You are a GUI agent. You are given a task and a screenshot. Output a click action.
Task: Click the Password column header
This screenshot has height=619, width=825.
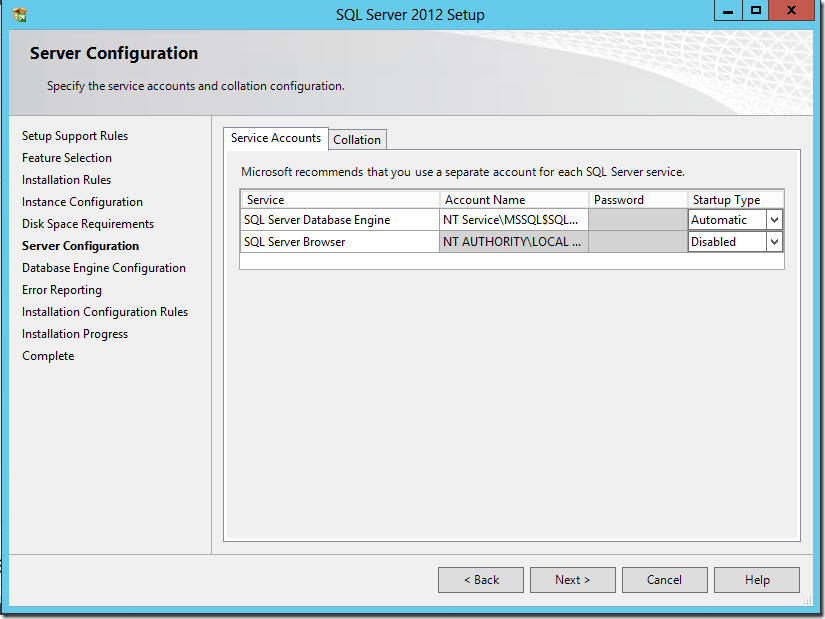638,200
